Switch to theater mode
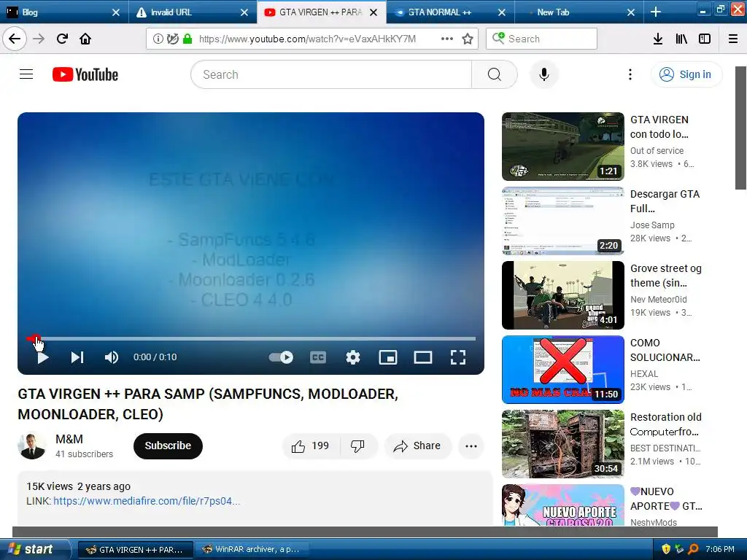Image resolution: width=747 pixels, height=560 pixels. click(422, 357)
